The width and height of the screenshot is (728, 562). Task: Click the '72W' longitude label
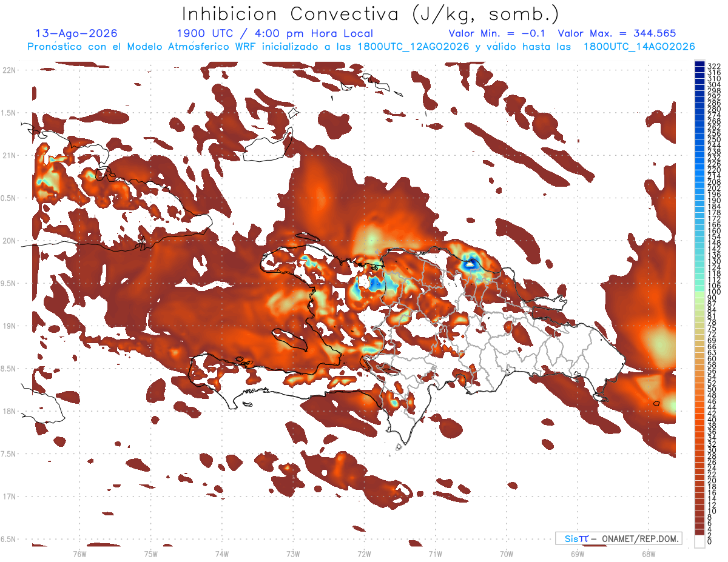pyautogui.click(x=364, y=554)
